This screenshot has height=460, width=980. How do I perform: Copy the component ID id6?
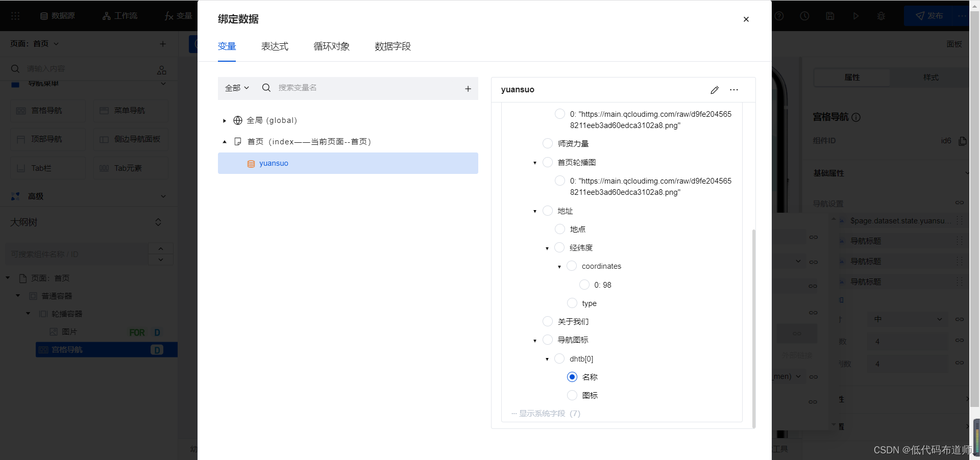click(963, 141)
